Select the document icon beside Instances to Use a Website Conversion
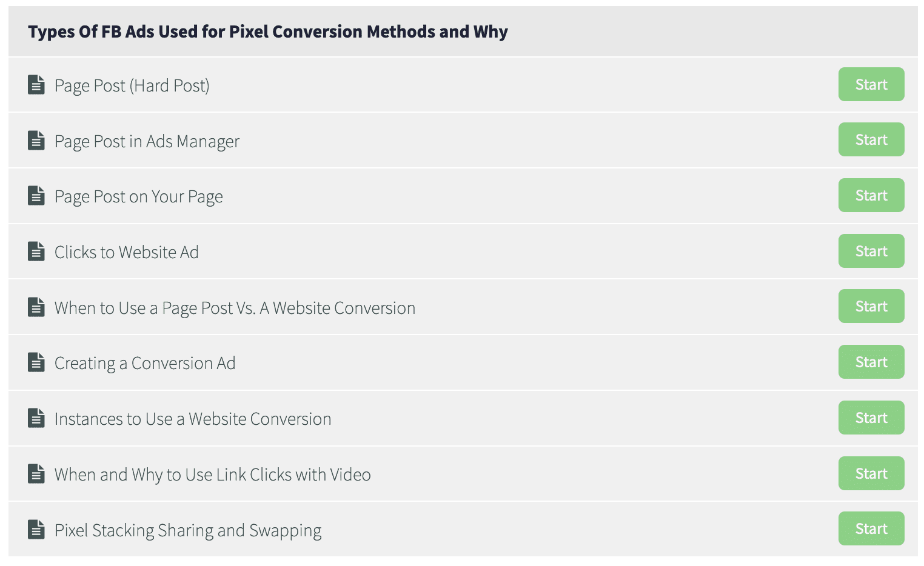Viewport: 924px width, 566px height. pos(36,418)
